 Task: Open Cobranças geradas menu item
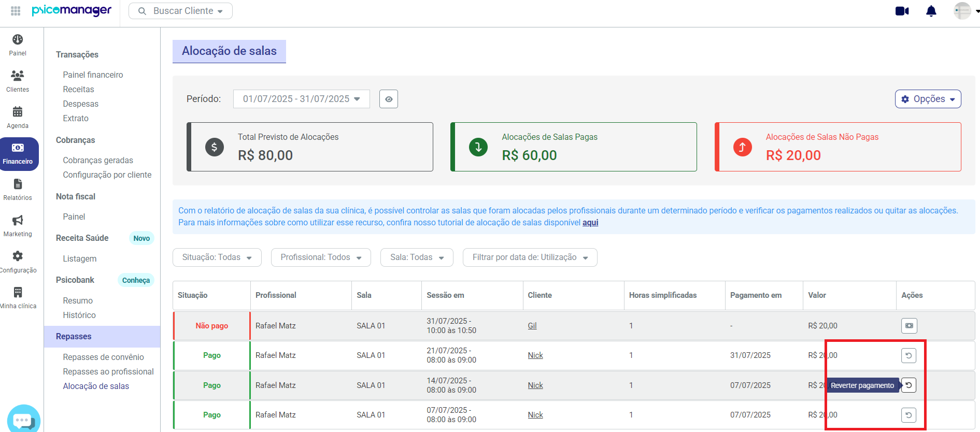[x=98, y=161]
